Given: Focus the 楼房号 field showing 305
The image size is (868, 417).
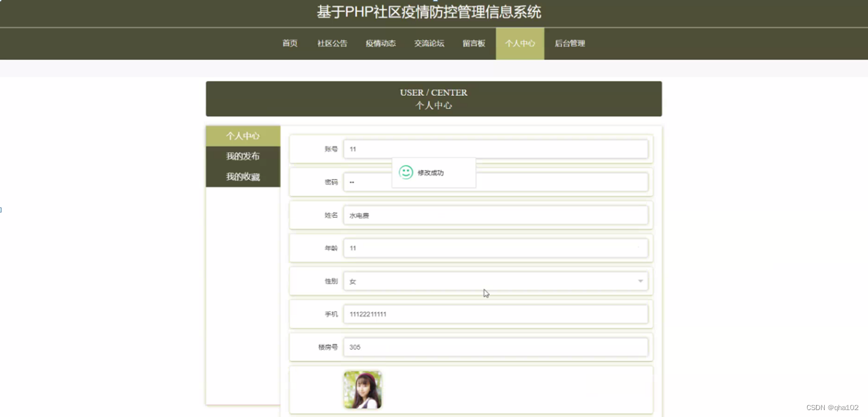Looking at the screenshot, I should click(495, 347).
